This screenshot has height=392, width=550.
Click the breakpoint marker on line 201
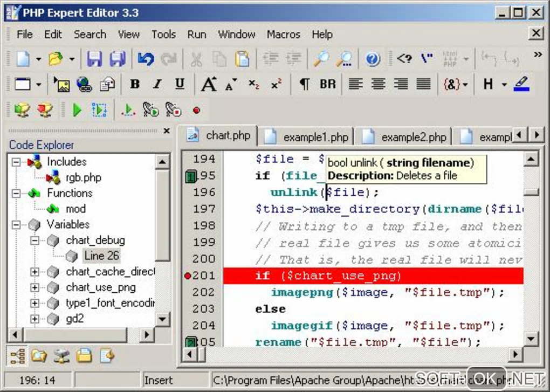click(188, 276)
